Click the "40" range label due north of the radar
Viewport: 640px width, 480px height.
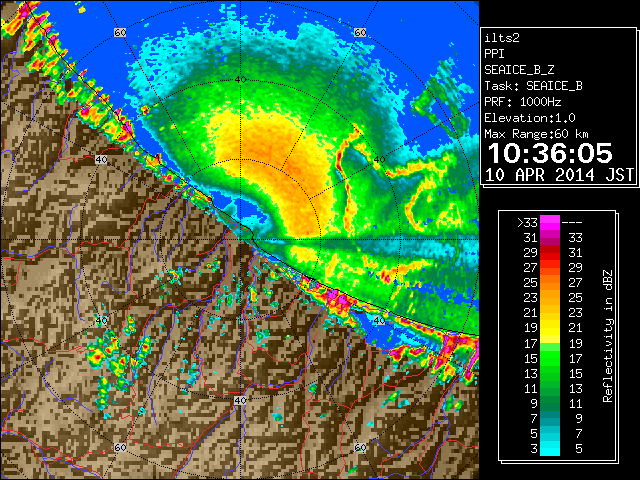(x=240, y=80)
